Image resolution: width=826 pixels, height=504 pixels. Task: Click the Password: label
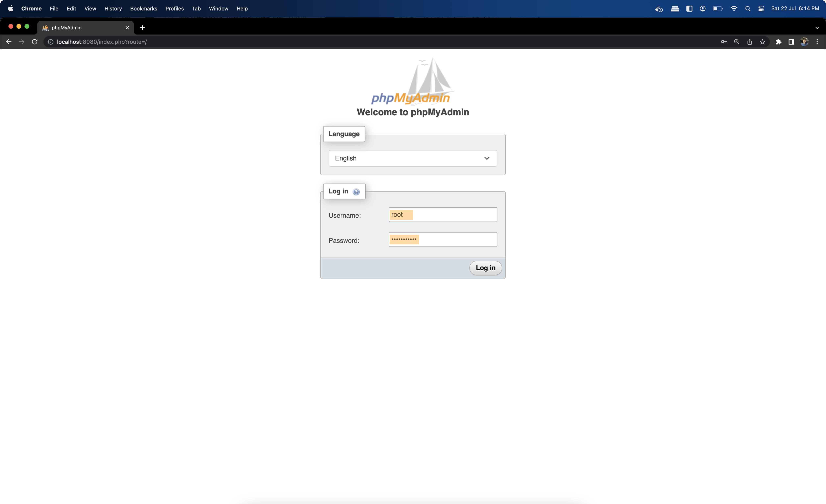tap(344, 241)
